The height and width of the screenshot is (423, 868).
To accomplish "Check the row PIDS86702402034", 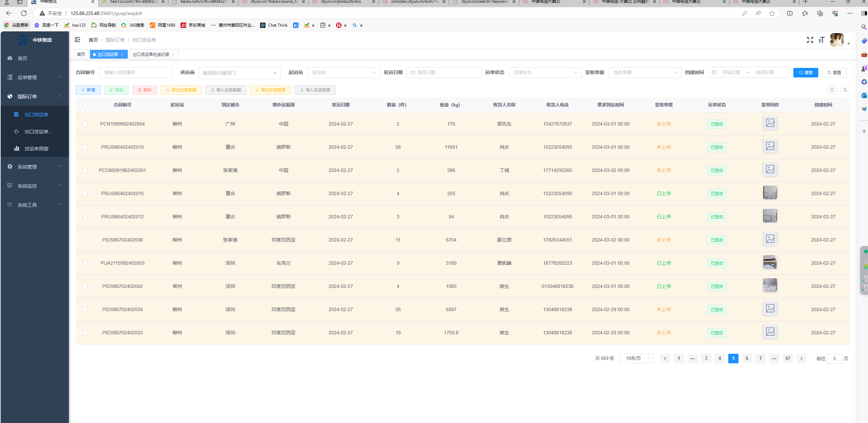I will (85, 309).
